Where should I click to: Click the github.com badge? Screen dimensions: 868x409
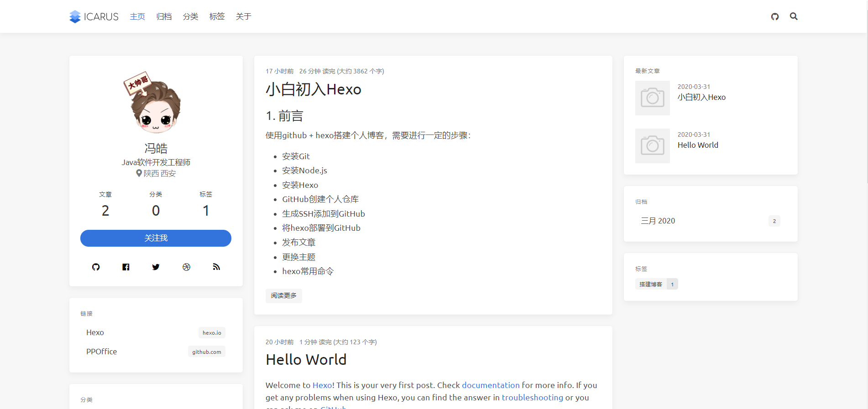click(207, 352)
